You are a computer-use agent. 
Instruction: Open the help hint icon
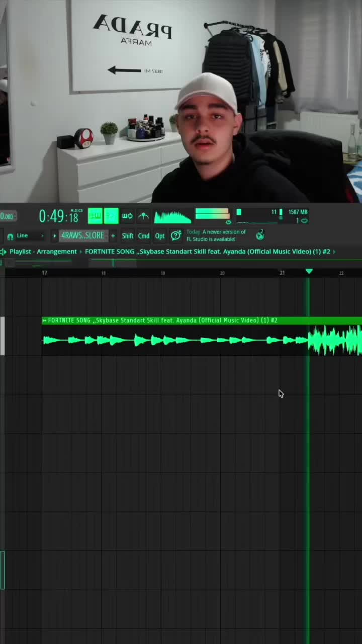pos(176,235)
